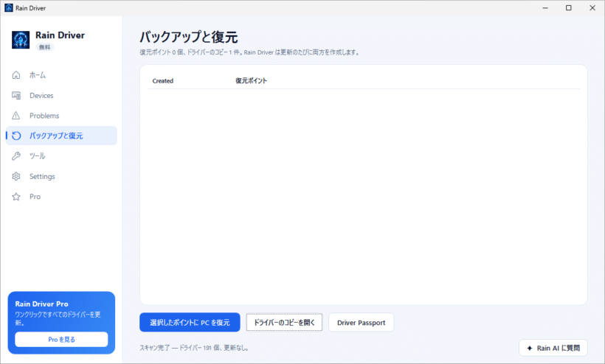The width and height of the screenshot is (605, 364).
Task: Click the backup restore circular arrow icon
Action: click(x=16, y=136)
